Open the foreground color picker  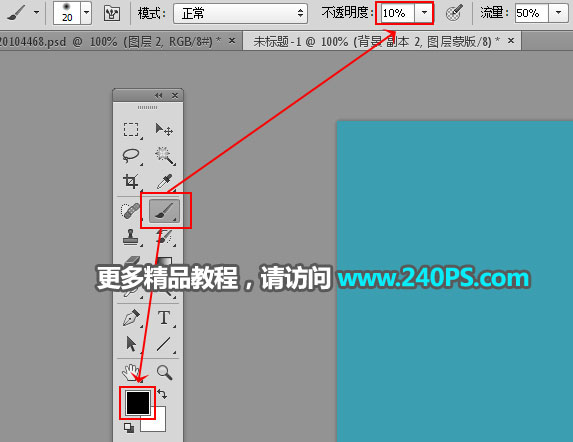138,403
